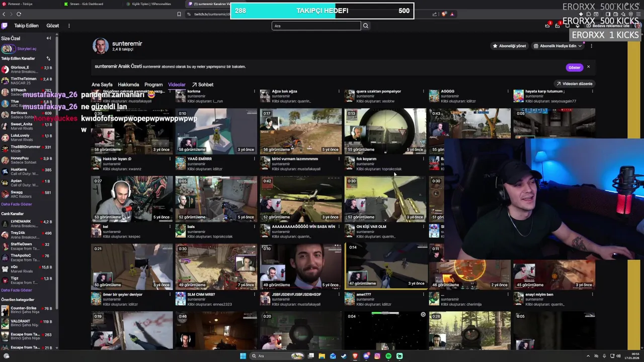This screenshot has width=644, height=362.
Task: Open Instagram from the taskbar
Action: (377, 356)
